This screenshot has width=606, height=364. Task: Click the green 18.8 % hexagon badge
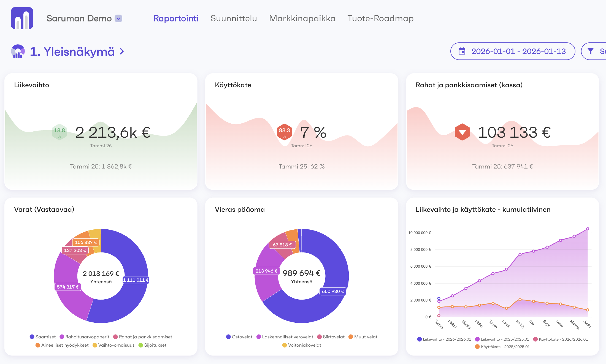pos(59,132)
